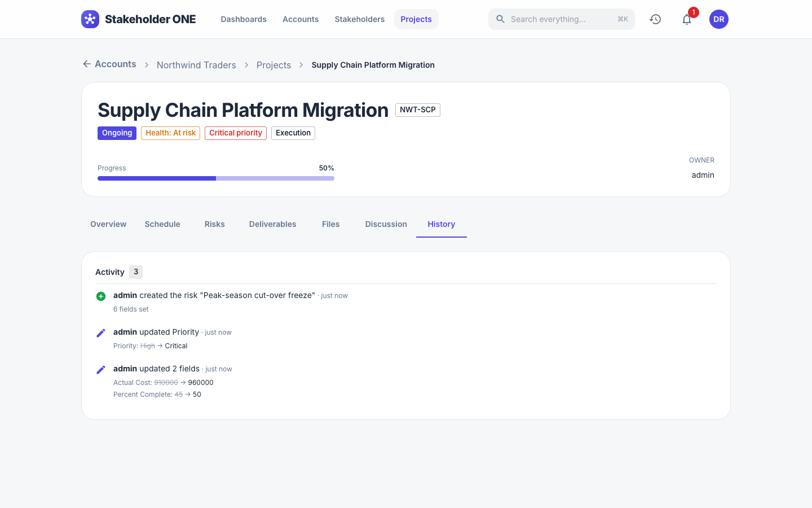The width and height of the screenshot is (812, 508).
Task: Click the project progress bar
Action: pos(216,178)
